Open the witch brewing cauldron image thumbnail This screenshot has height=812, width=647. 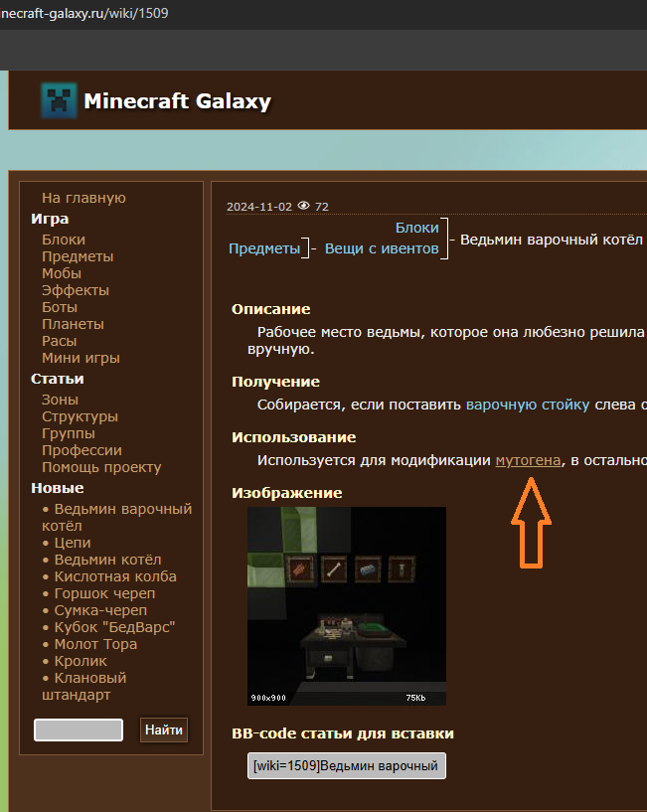347,606
